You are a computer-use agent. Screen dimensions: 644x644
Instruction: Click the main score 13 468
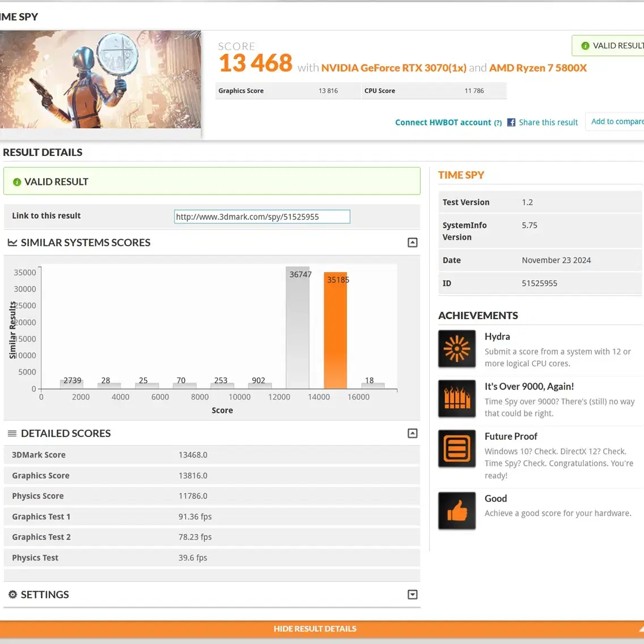pyautogui.click(x=256, y=63)
